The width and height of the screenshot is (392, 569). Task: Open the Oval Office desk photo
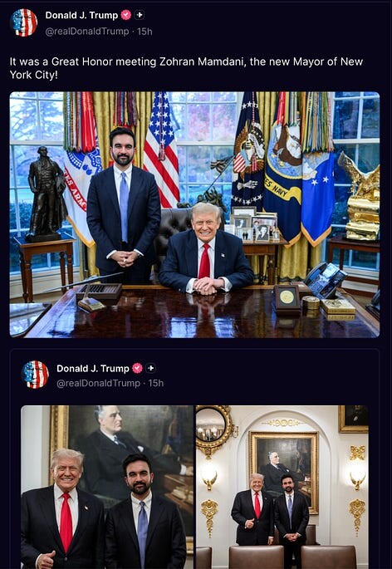194,214
